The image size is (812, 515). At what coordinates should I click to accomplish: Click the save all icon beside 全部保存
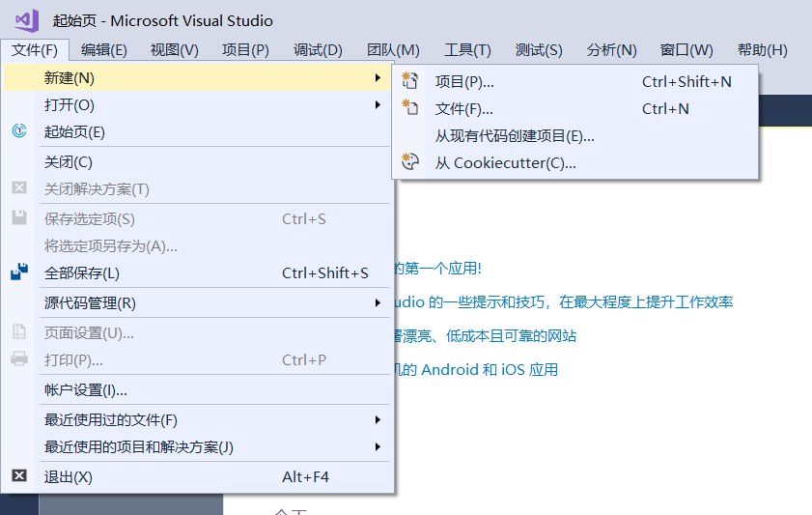(19, 272)
